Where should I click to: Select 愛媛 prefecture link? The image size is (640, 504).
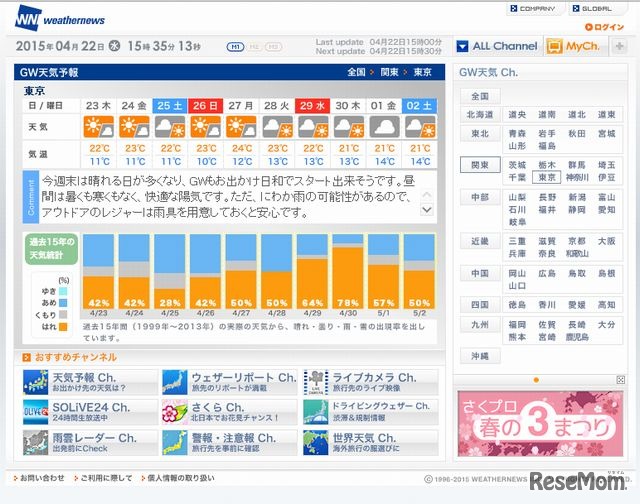(577, 304)
